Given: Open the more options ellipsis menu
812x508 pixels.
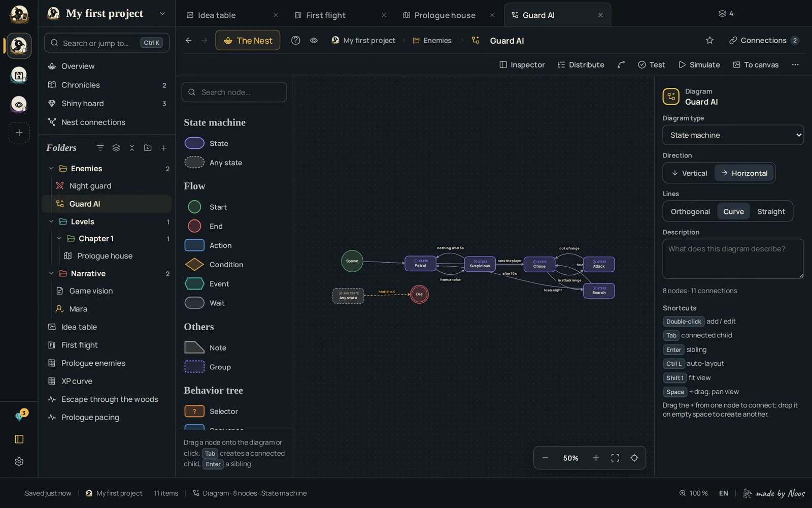Looking at the screenshot, I should coord(795,65).
